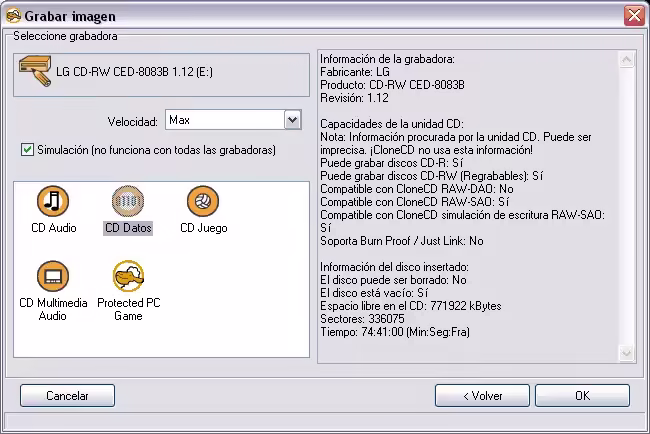The width and height of the screenshot is (650, 434).
Task: Select the CD Audio profile icon
Action: coord(53,201)
